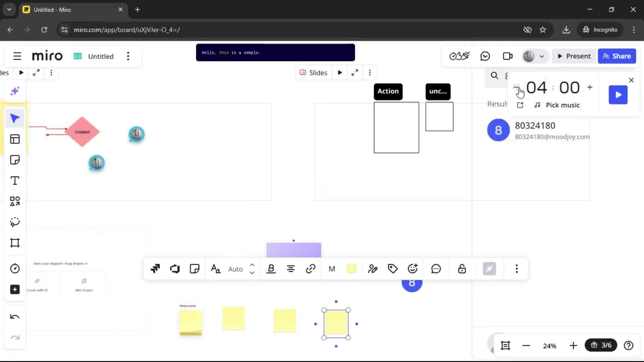Change sticky note type icon in context toolbar
The height and width of the screenshot is (362, 644).
coord(195,269)
